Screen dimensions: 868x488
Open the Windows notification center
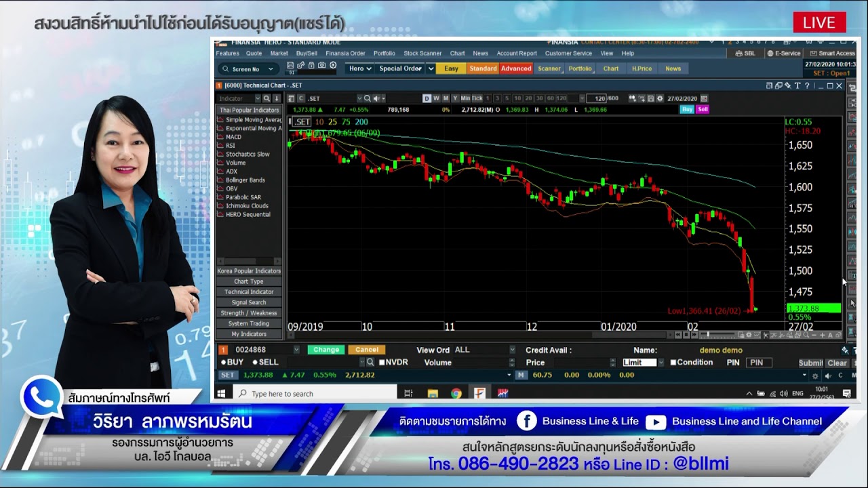pos(847,393)
